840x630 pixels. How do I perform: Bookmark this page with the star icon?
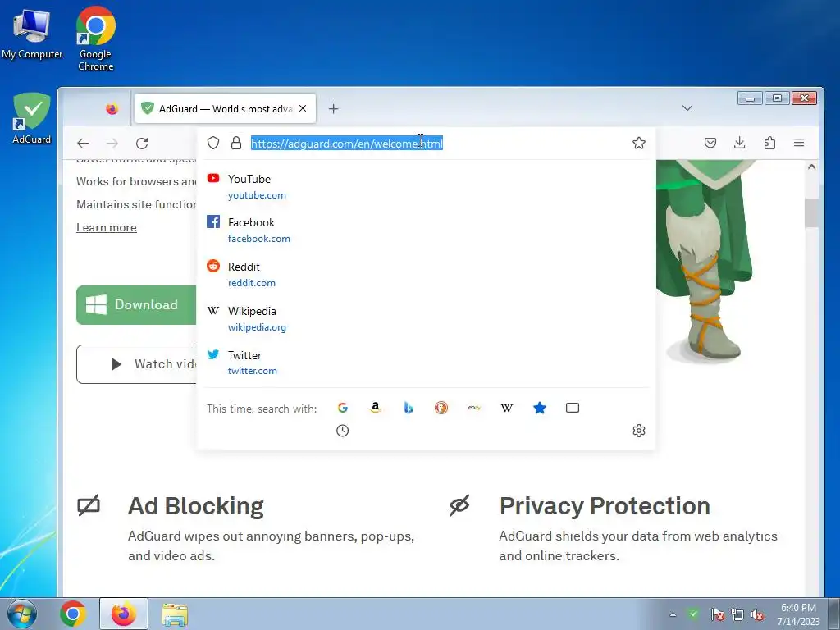pyautogui.click(x=638, y=143)
